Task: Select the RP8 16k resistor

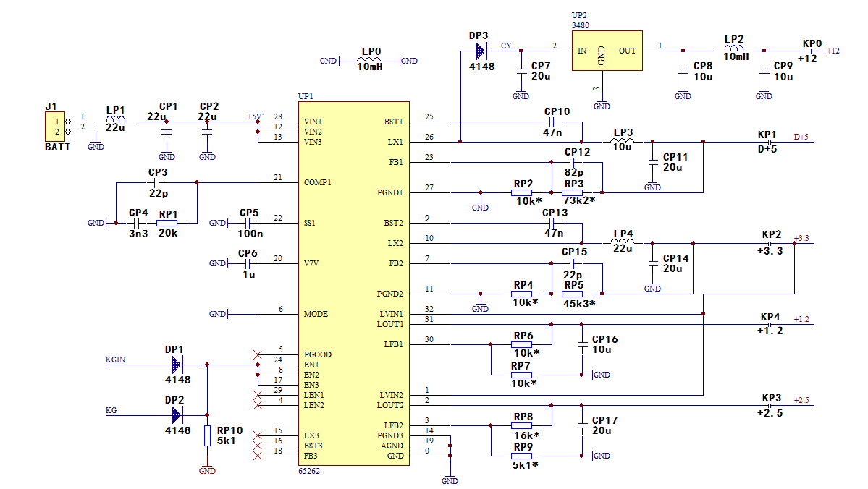Action: 521,425
